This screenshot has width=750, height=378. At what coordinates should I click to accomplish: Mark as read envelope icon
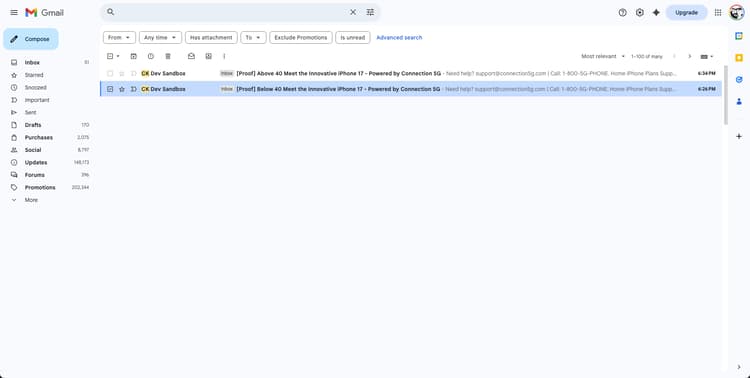click(x=191, y=56)
